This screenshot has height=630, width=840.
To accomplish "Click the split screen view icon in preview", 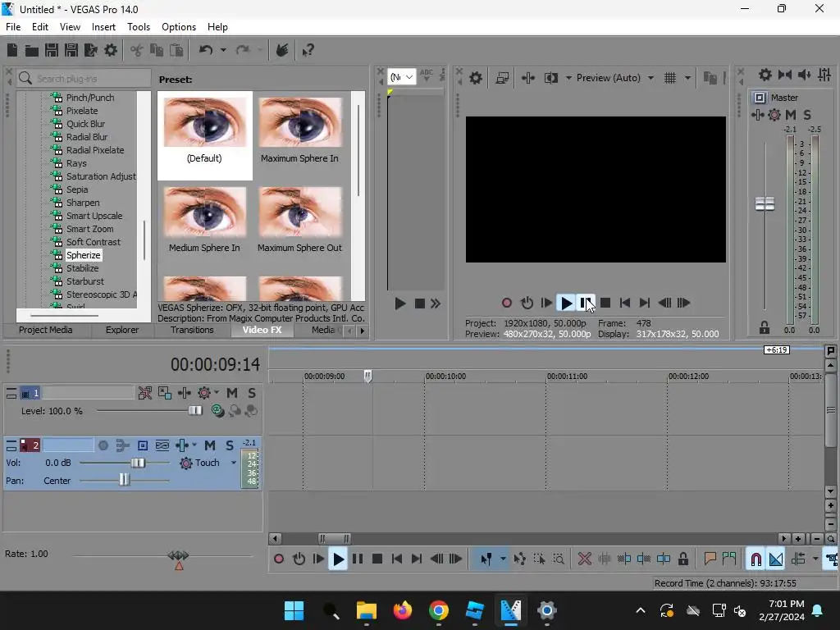I will (x=550, y=78).
